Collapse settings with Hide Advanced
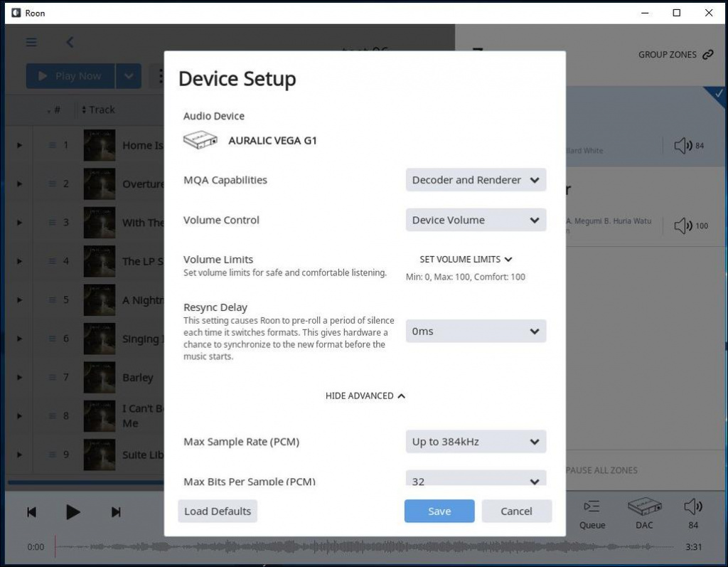The width and height of the screenshot is (728, 567). [365, 396]
